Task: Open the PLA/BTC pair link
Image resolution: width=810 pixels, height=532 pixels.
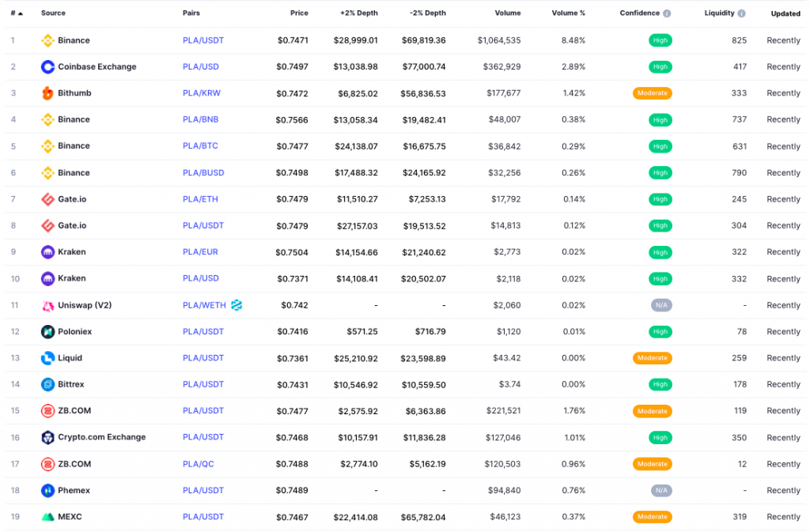Action: [200, 145]
